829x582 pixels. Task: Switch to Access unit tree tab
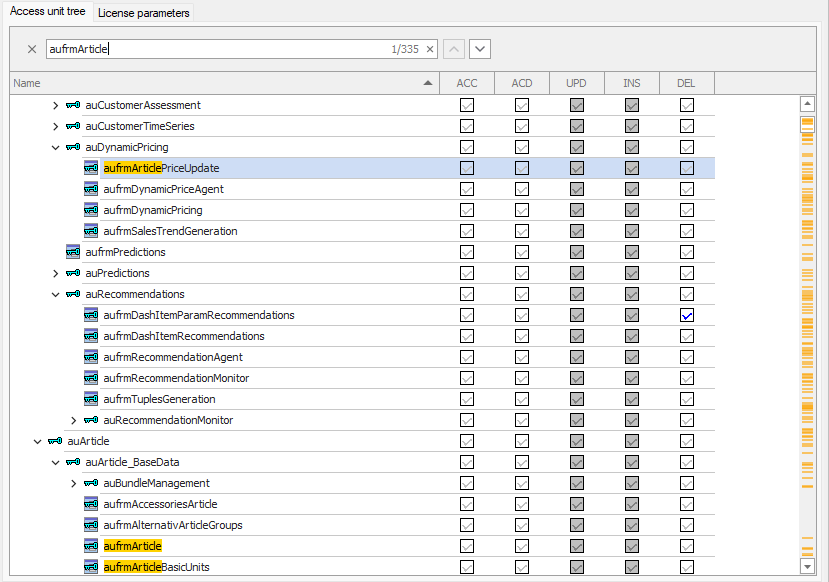coord(48,11)
